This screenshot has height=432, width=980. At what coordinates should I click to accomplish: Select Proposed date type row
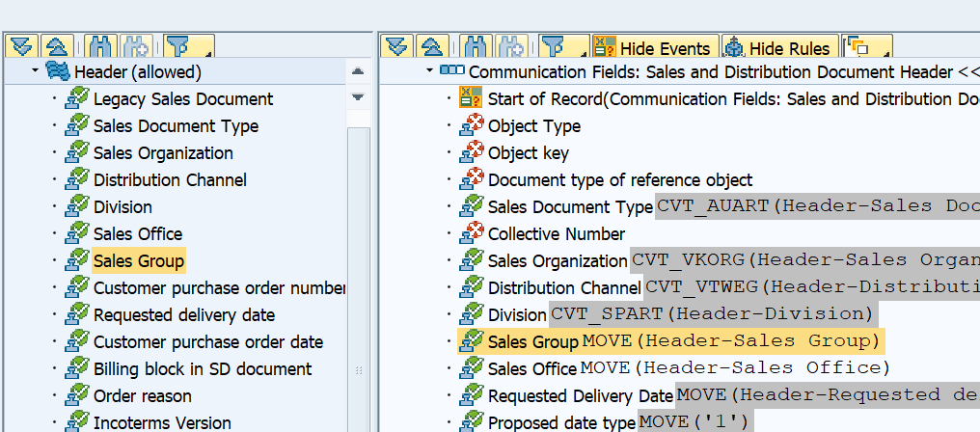pos(561,423)
